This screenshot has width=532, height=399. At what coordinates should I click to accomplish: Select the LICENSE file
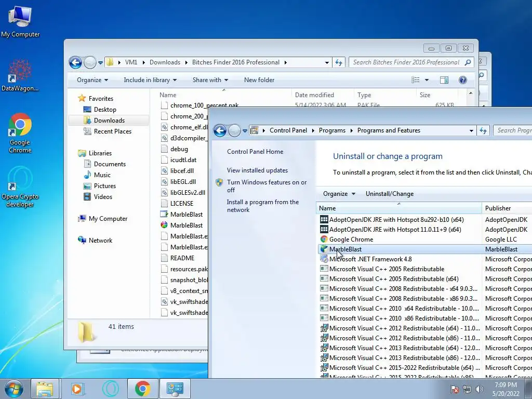tap(177, 203)
